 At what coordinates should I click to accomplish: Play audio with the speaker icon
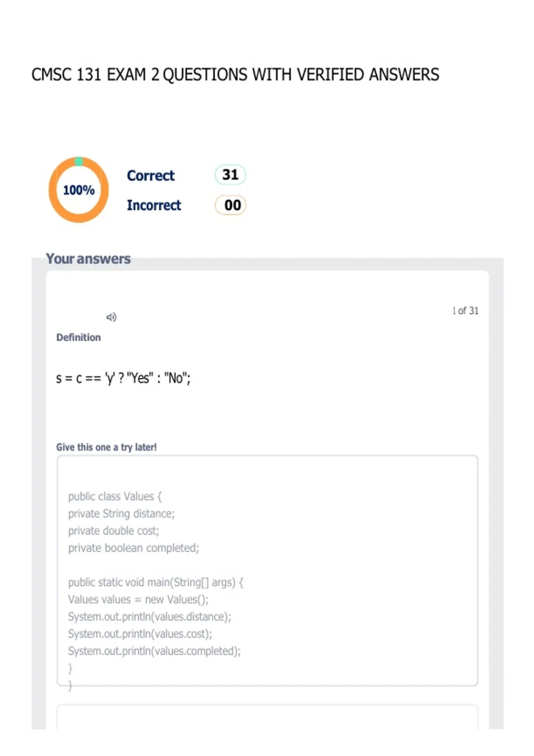point(111,317)
